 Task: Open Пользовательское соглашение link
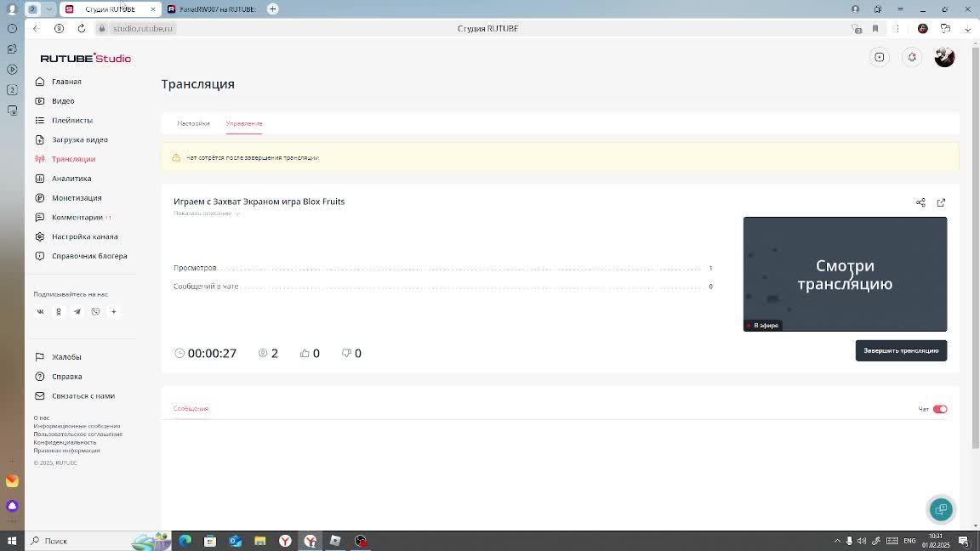[78, 435]
